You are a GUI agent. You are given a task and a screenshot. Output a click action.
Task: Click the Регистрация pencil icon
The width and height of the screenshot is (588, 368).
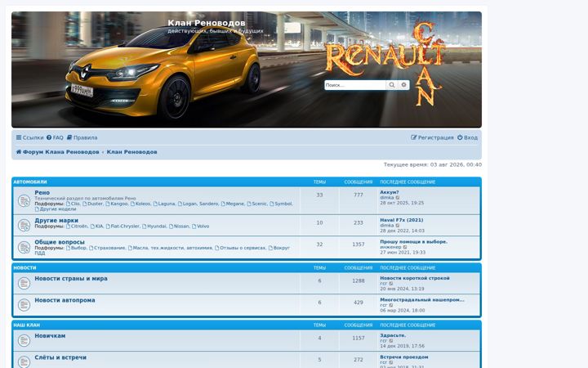point(413,137)
